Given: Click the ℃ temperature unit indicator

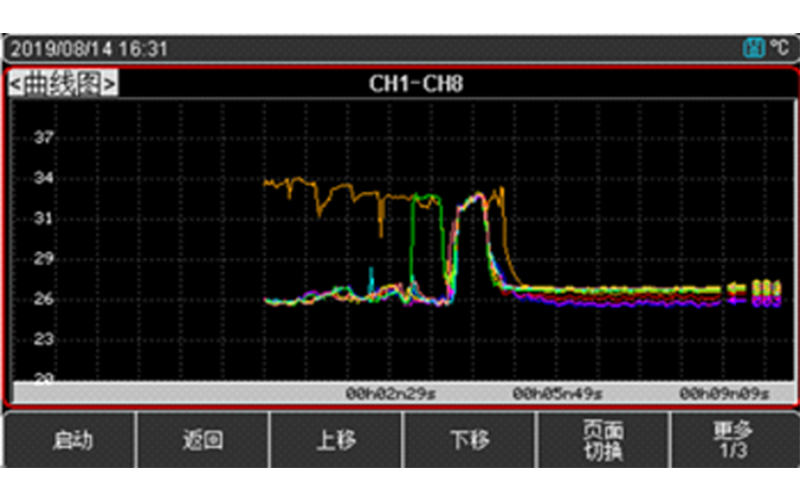Looking at the screenshot, I should [x=779, y=48].
